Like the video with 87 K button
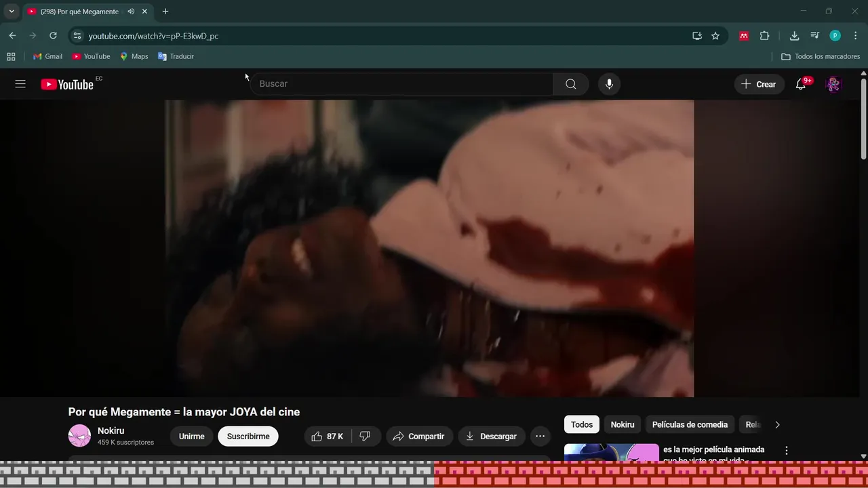Image resolution: width=868 pixels, height=488 pixels. point(328,436)
